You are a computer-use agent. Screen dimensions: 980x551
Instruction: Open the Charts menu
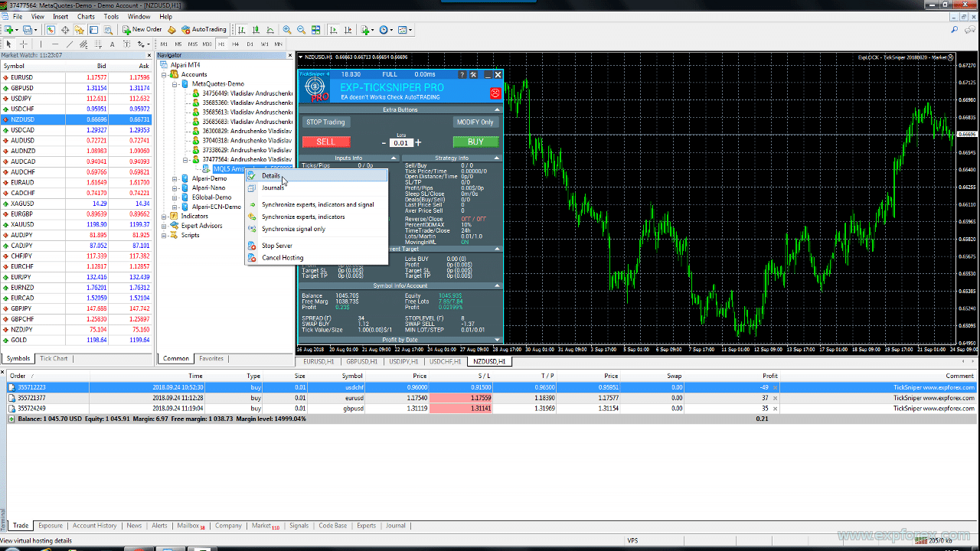coord(86,16)
